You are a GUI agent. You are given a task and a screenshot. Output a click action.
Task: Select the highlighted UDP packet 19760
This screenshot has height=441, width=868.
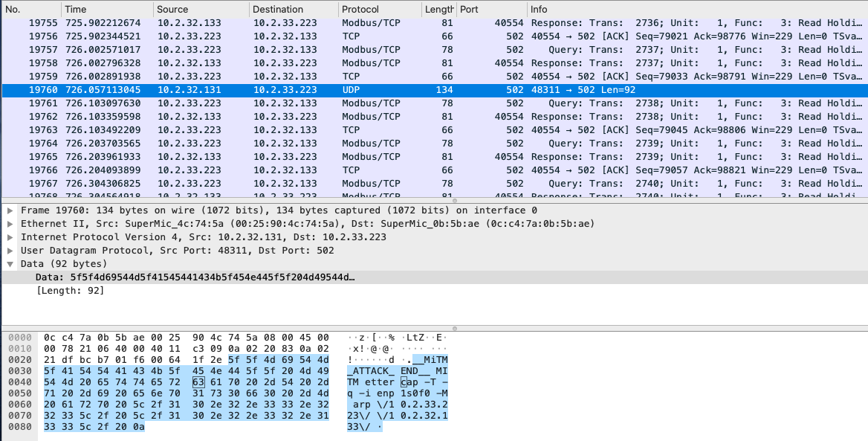click(434, 90)
